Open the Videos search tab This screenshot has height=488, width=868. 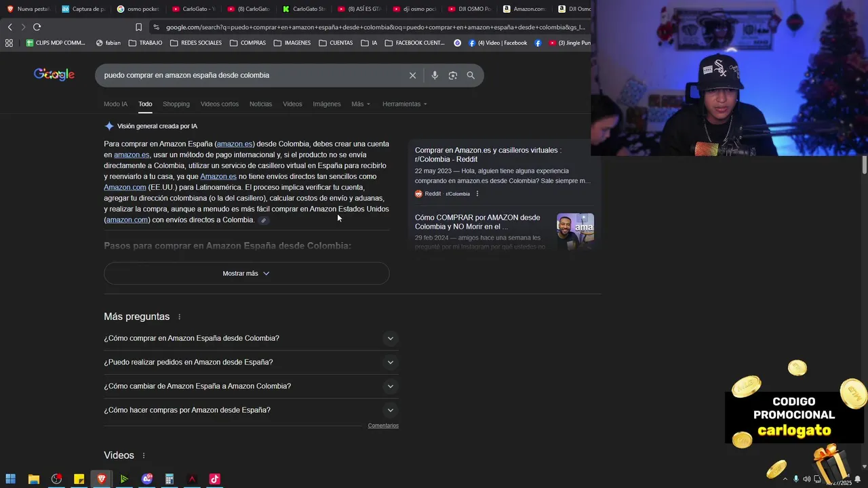click(x=292, y=104)
